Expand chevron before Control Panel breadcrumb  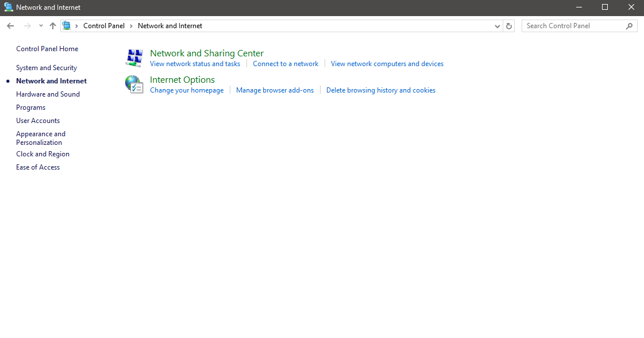point(76,26)
